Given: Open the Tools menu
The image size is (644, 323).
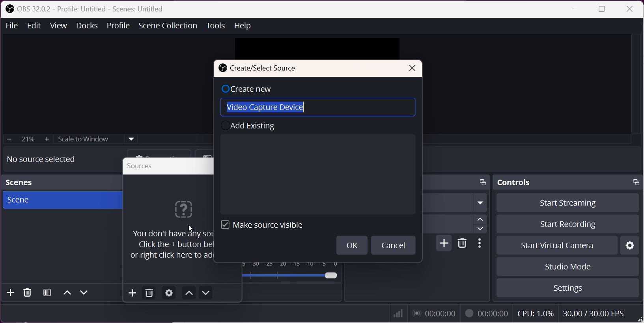Looking at the screenshot, I should tap(215, 26).
